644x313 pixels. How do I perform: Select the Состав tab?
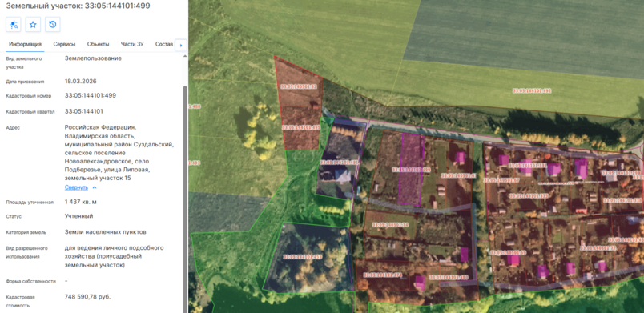pyautogui.click(x=164, y=44)
